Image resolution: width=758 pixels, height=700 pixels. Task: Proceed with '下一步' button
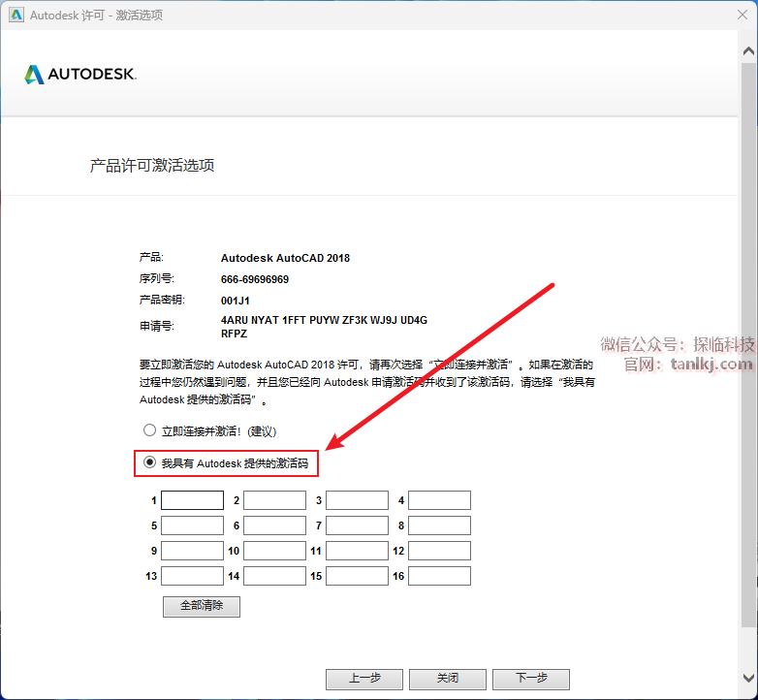click(531, 679)
